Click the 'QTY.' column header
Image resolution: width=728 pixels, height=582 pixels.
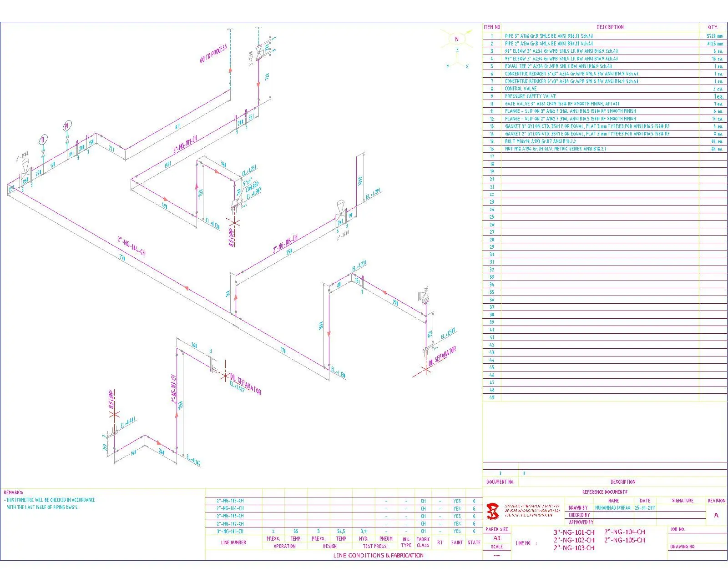point(713,27)
